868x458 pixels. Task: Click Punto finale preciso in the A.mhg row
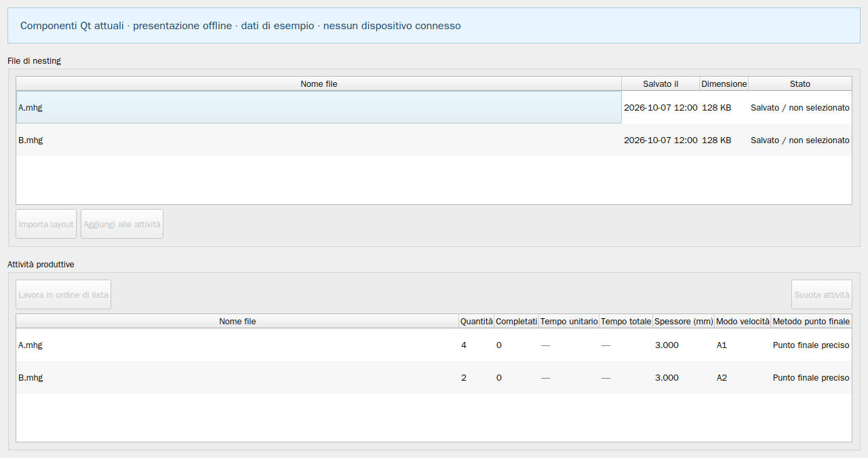(811, 345)
